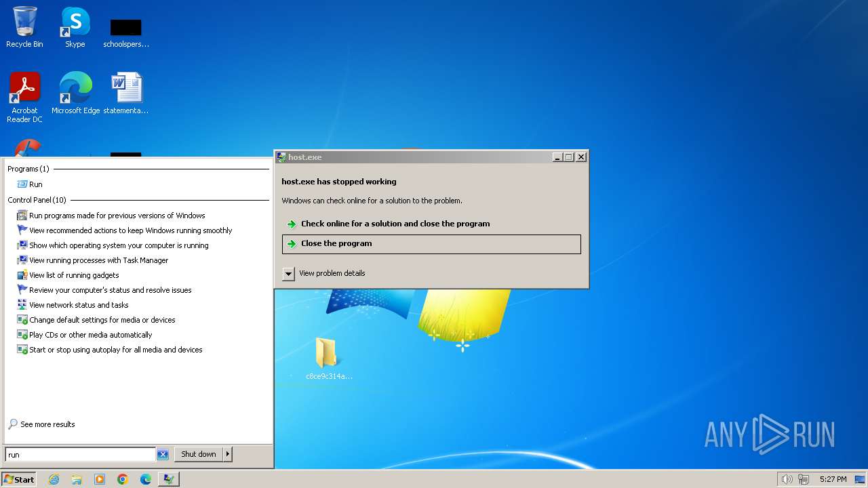Click the Programs (1) group header
Image resolution: width=868 pixels, height=488 pixels.
[x=28, y=169]
